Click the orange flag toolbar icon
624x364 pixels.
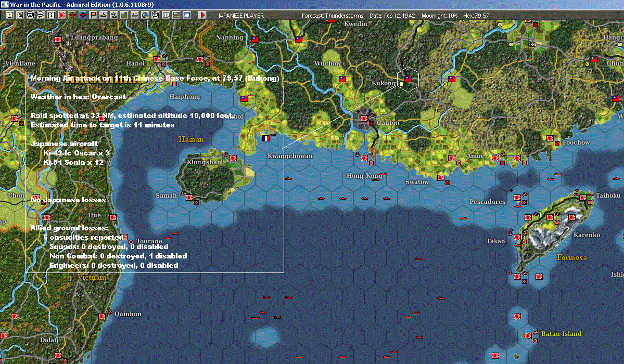click(93, 15)
